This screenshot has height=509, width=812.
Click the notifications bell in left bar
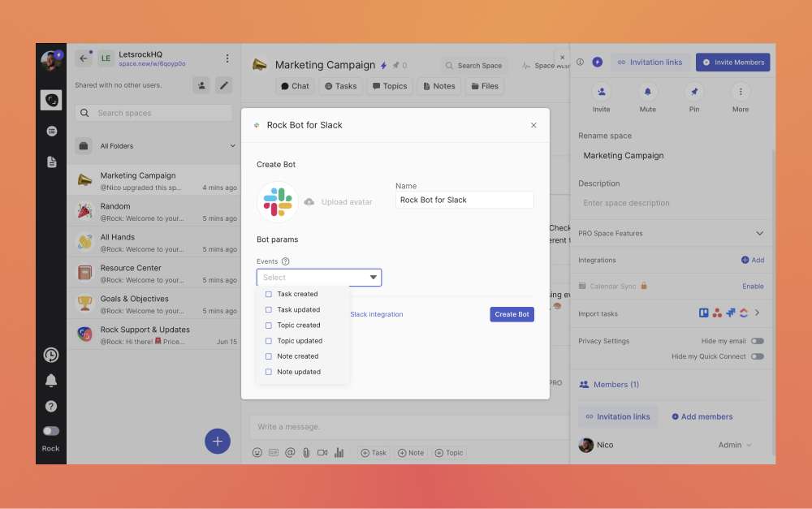click(x=51, y=381)
